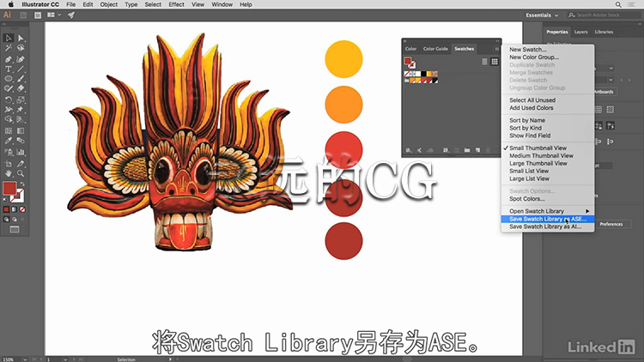The width and height of the screenshot is (644, 362).
Task: Set paint mode to Gradient
Action: click(15, 209)
